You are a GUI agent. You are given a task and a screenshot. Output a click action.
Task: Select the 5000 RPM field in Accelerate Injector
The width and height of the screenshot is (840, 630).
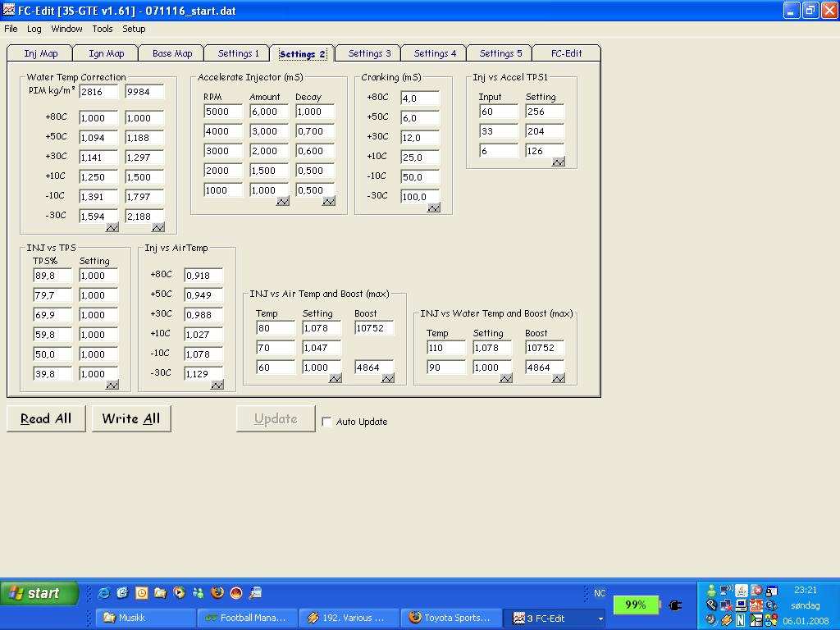point(222,112)
